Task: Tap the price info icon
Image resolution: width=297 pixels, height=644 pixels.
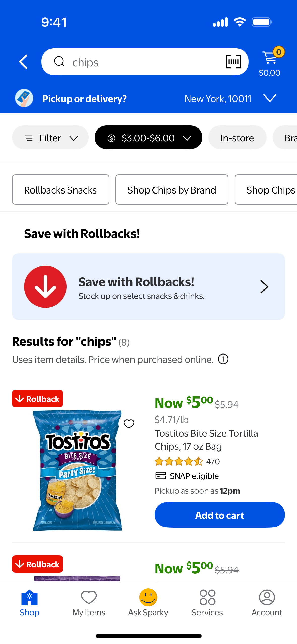Action: pos(223,359)
